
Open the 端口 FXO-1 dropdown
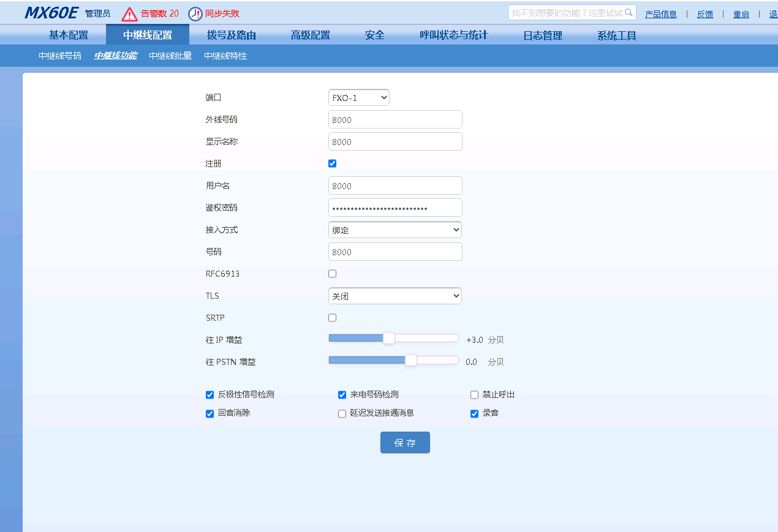tap(358, 97)
